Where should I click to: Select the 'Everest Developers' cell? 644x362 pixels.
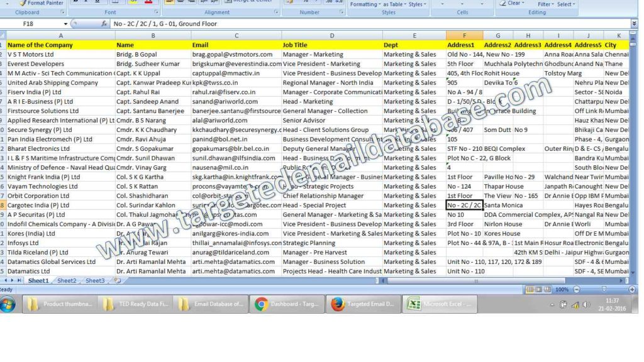coord(61,64)
